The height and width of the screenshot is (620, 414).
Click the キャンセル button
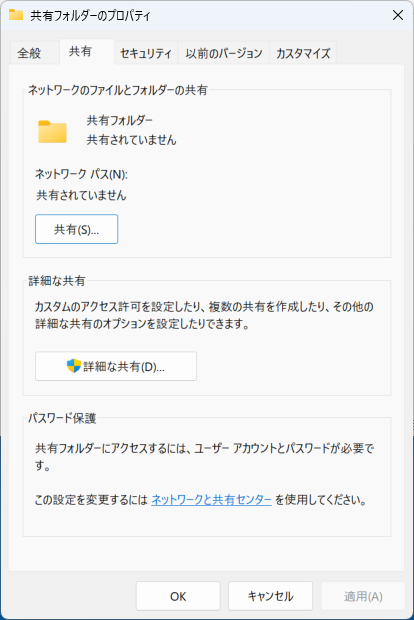click(x=270, y=596)
